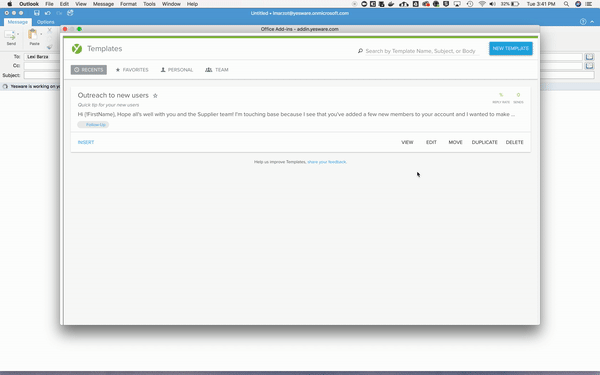Click View on the template card
Viewport: 600px width, 375px height.
tap(407, 142)
